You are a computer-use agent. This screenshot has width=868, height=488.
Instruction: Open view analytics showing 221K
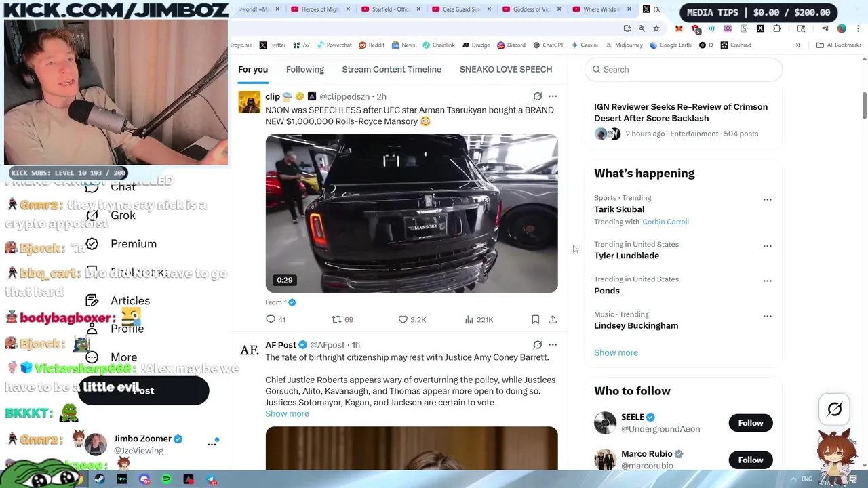(479, 319)
